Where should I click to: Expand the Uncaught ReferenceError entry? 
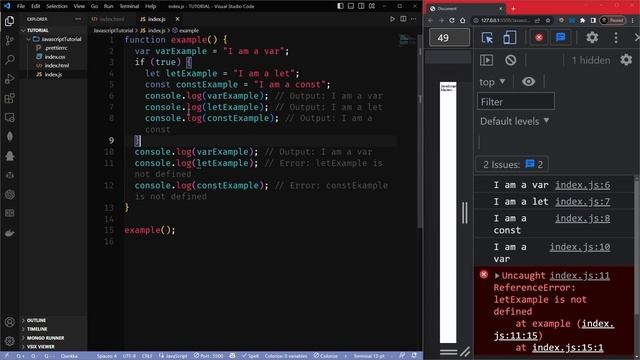(497, 276)
